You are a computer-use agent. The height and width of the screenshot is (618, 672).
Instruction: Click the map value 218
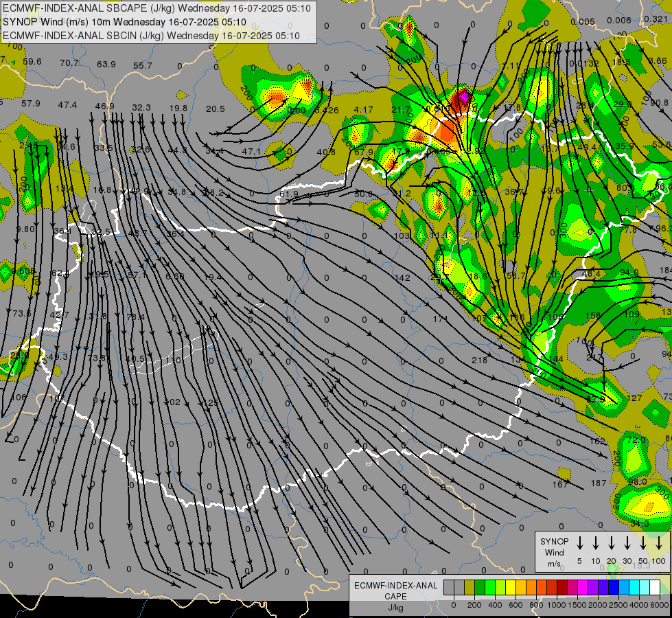pyautogui.click(x=479, y=360)
